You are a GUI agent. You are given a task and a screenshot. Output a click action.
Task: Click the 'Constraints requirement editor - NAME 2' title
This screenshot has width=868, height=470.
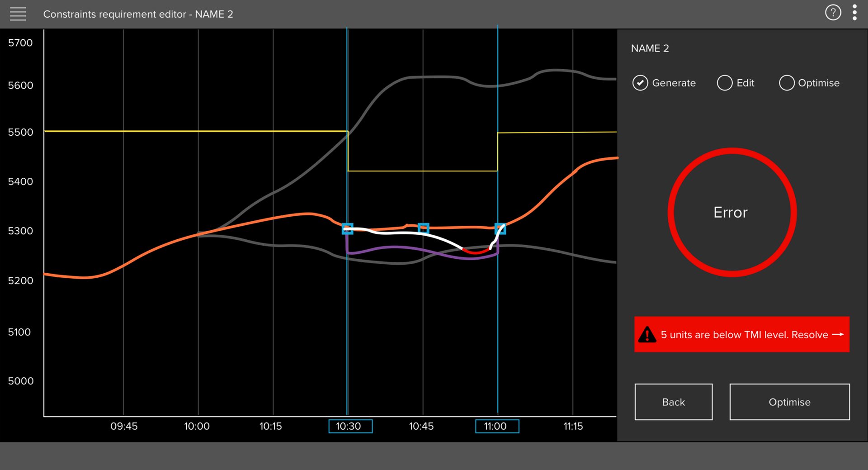click(138, 14)
